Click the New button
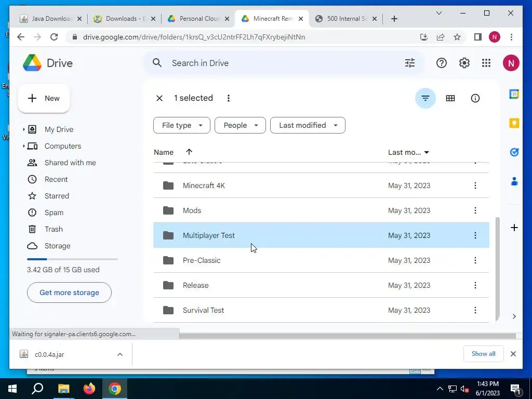The image size is (532, 399). coord(44,98)
